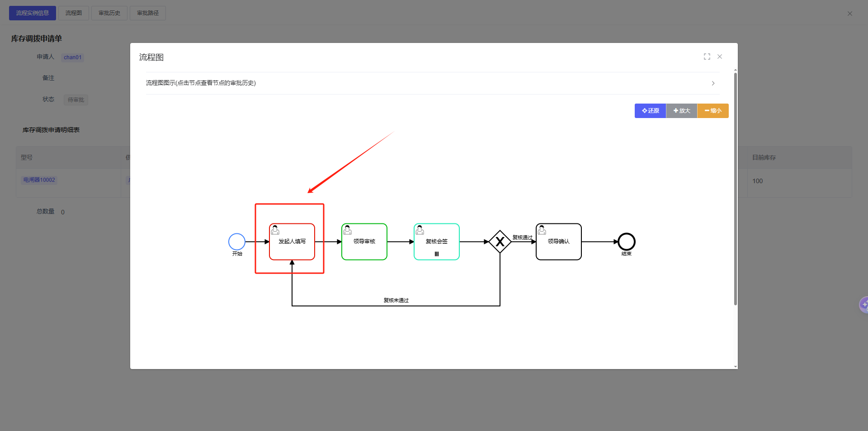Switch to the 流程实例信息 tab
868x431 pixels.
(x=33, y=13)
